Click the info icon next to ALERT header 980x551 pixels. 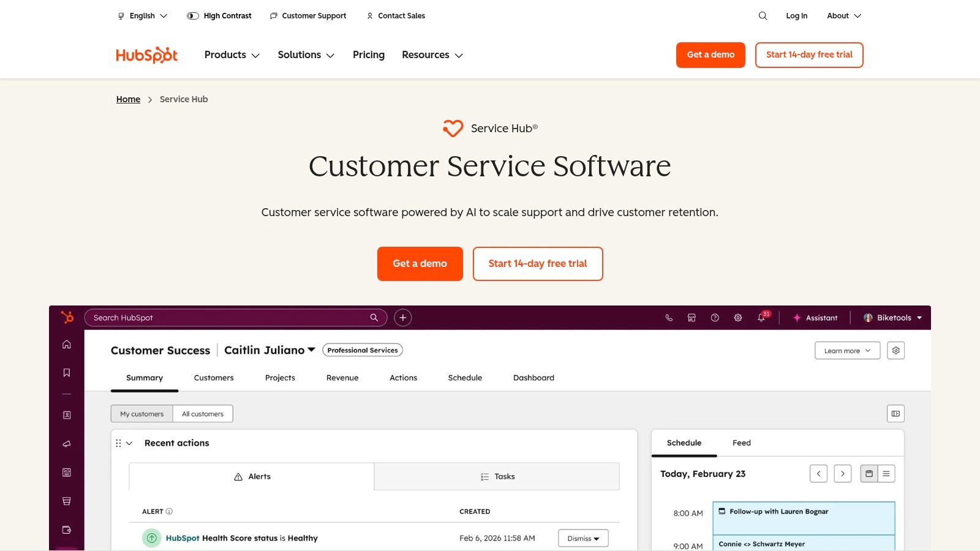pyautogui.click(x=169, y=511)
